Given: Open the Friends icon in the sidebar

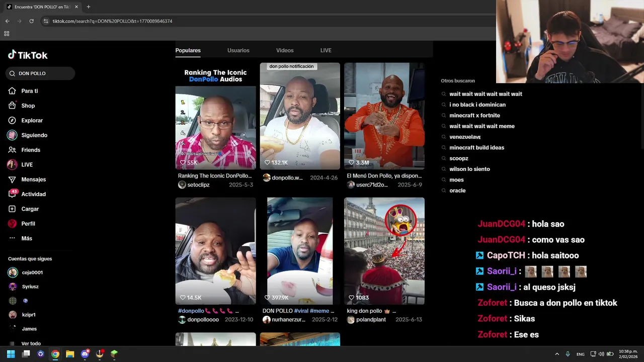Looking at the screenshot, I should click(x=12, y=150).
